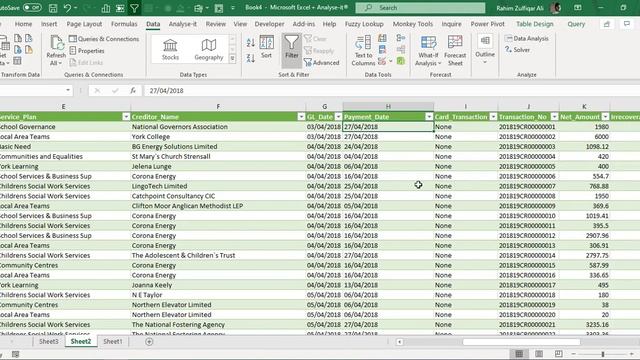The height and width of the screenshot is (360, 640).
Task: Open the Fuzzy Lookup ribbon tab
Action: pyautogui.click(x=364, y=24)
